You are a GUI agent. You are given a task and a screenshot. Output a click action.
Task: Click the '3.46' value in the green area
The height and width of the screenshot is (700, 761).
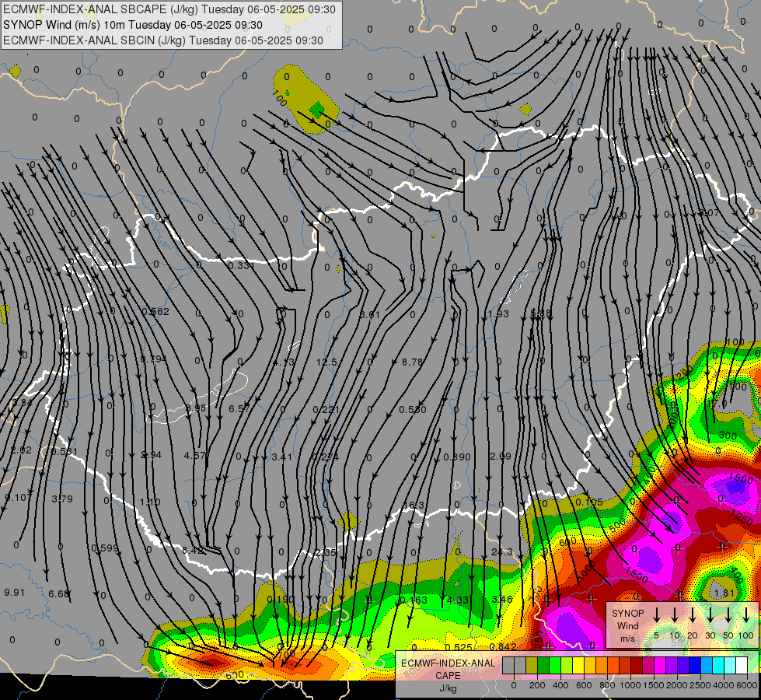[x=502, y=600]
